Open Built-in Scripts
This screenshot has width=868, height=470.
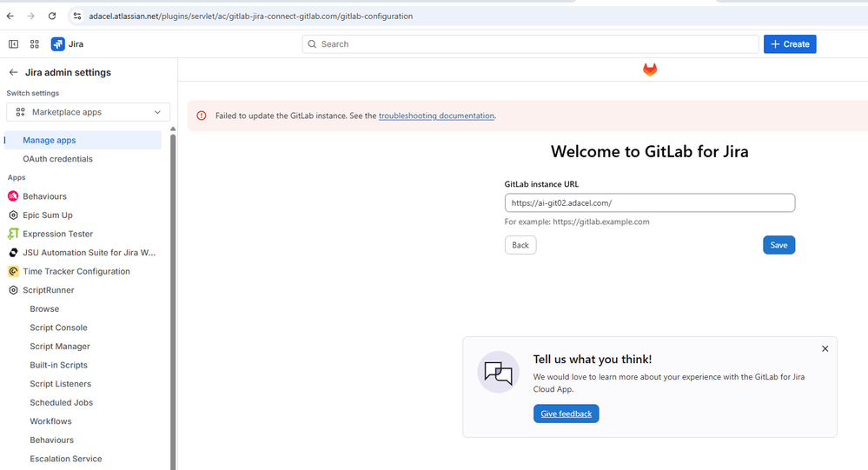[59, 366]
